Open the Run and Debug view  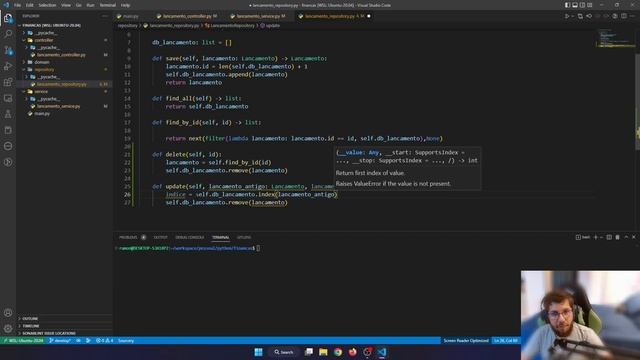tap(8, 66)
